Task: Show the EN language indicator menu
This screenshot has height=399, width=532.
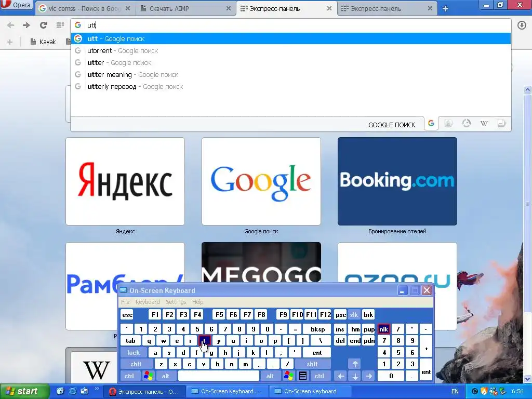Action: [455, 392]
